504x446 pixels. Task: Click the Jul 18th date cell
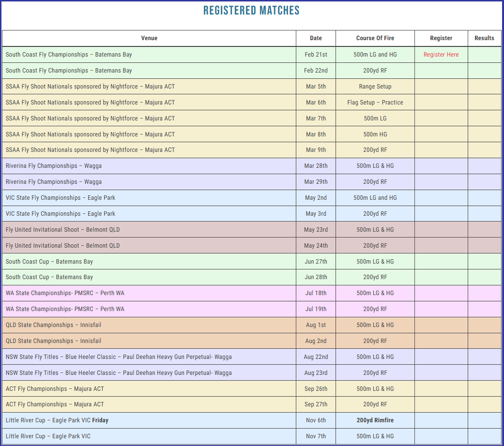coord(316,293)
